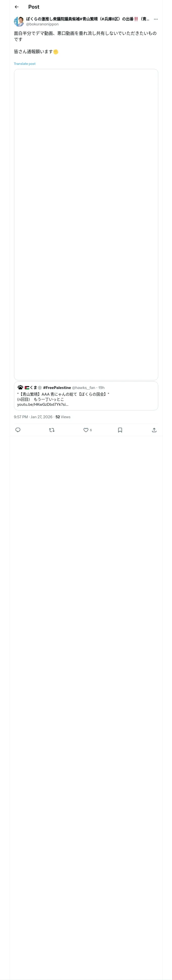Open the youtu.be link in quoted post
This screenshot has height=980, width=172.
[43, 405]
